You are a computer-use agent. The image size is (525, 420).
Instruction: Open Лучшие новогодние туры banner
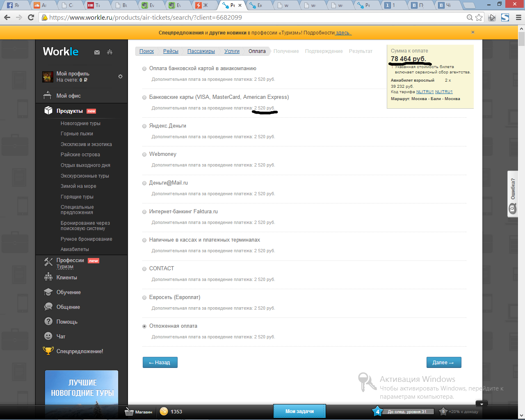(82, 388)
